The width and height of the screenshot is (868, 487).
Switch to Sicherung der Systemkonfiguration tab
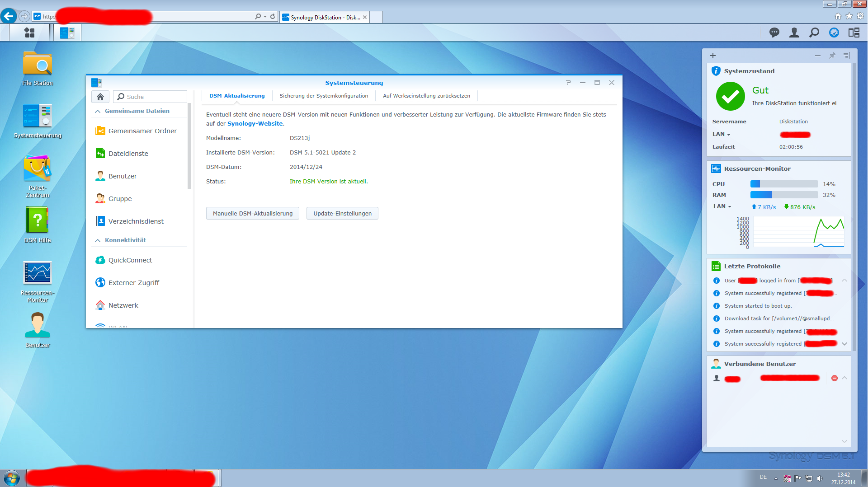click(x=324, y=96)
